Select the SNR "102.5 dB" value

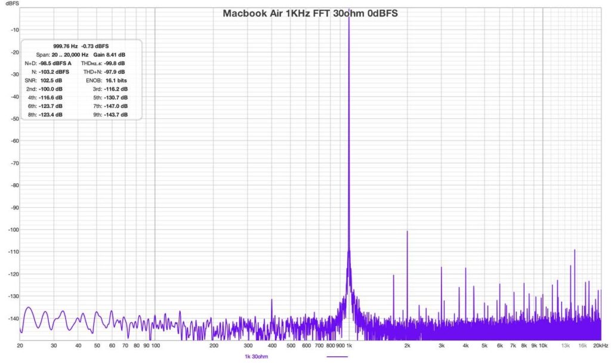(x=51, y=81)
